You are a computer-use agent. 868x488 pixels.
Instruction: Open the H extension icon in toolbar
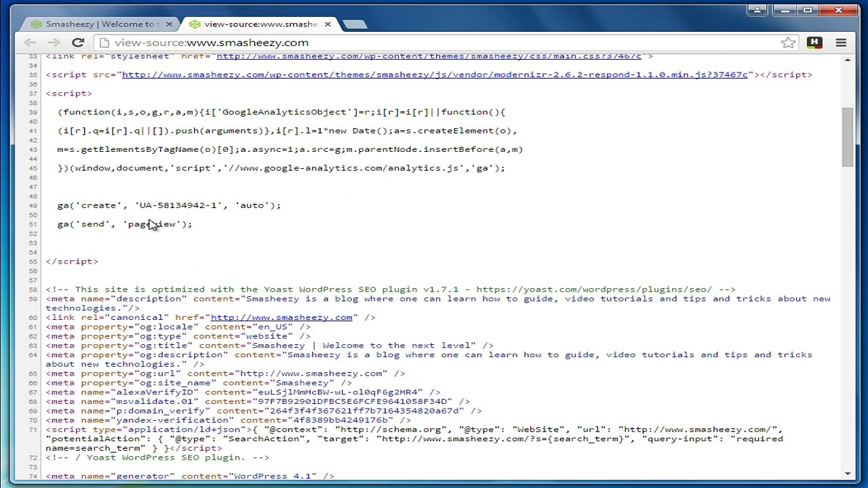[814, 42]
